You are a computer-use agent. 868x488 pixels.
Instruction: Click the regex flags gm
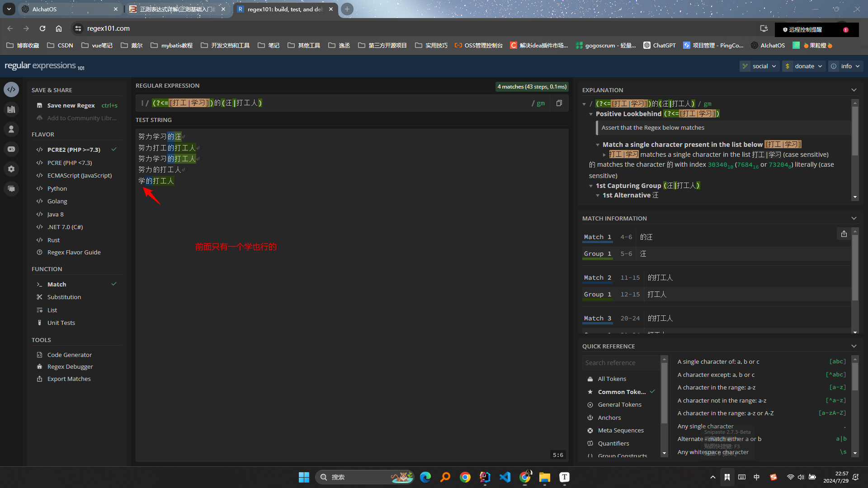click(541, 103)
